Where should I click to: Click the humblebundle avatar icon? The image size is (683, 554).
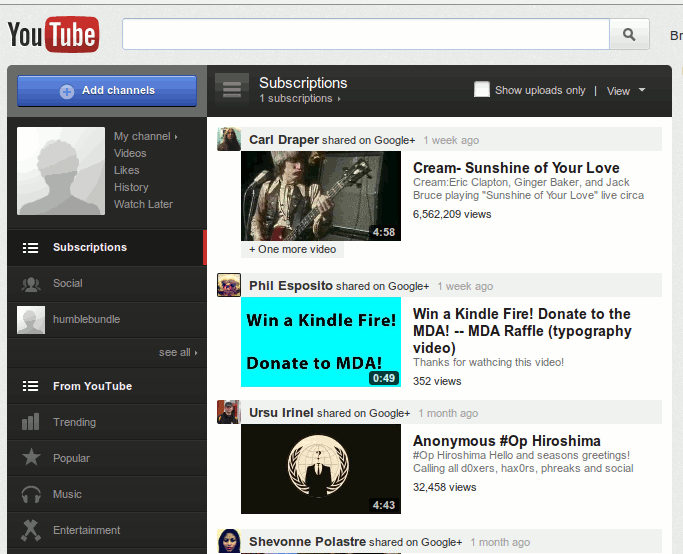(x=31, y=320)
